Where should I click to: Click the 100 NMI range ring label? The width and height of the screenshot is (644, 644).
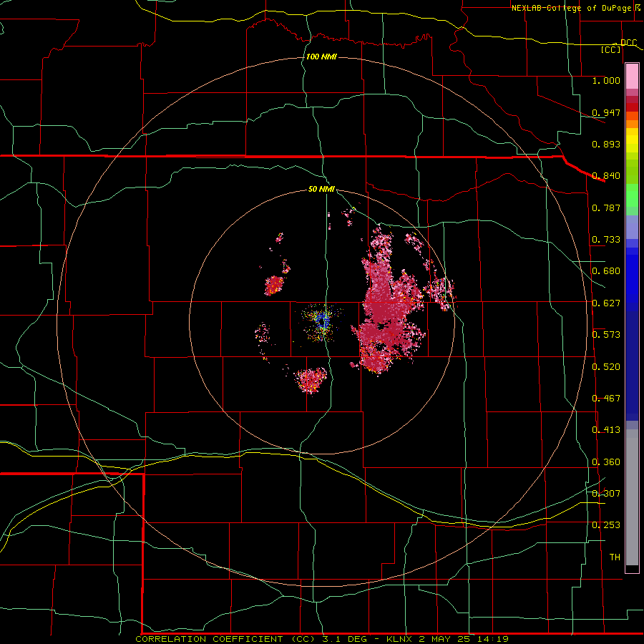pos(321,57)
